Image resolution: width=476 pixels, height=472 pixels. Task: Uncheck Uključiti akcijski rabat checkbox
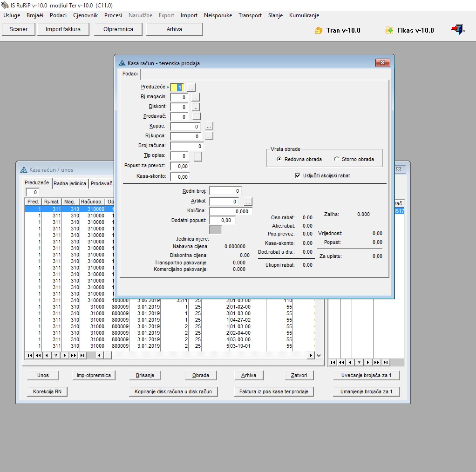(x=298, y=175)
